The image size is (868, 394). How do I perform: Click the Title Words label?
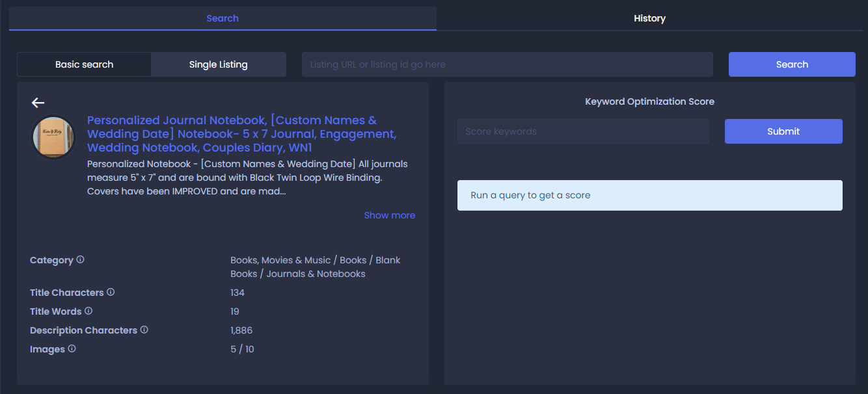[56, 311]
